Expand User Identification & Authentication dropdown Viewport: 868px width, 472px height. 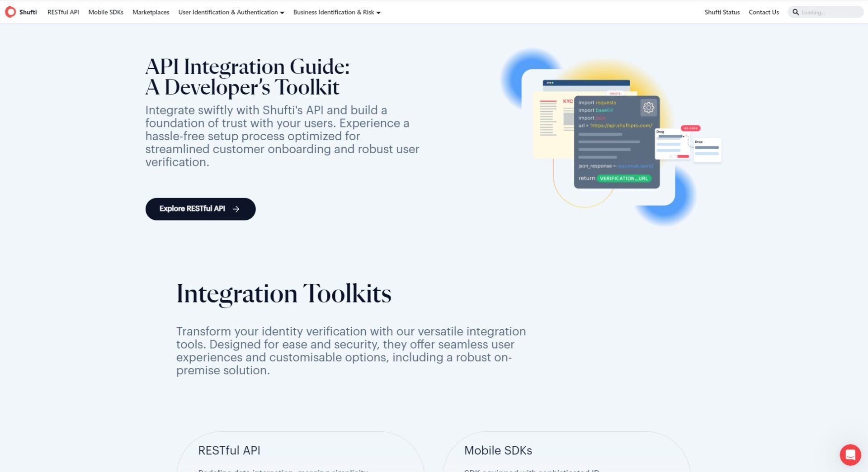coord(231,12)
